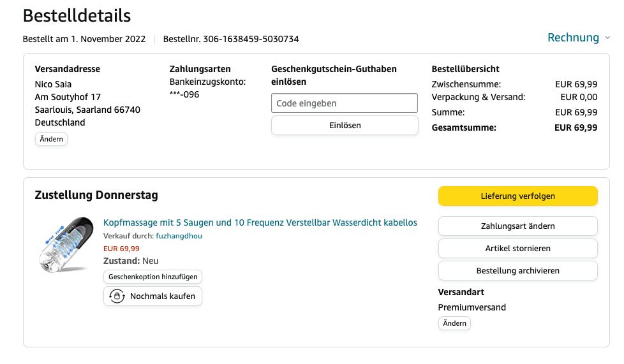This screenshot has width=624, height=364.
Task: Focus the Code eingeben gift card field
Action: pyautogui.click(x=344, y=103)
